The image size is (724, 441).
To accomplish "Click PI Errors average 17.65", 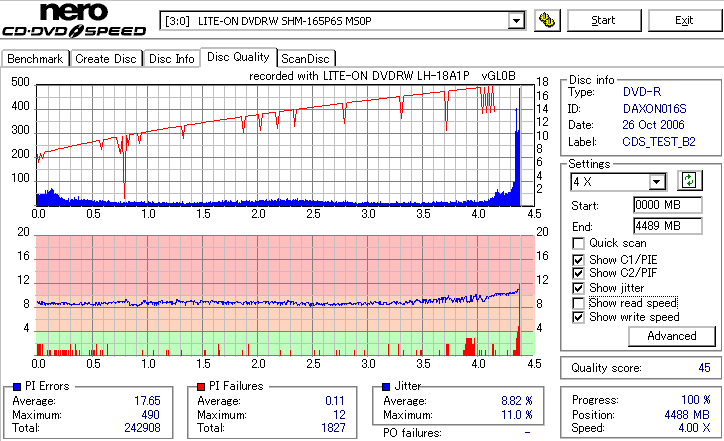I will [147, 401].
